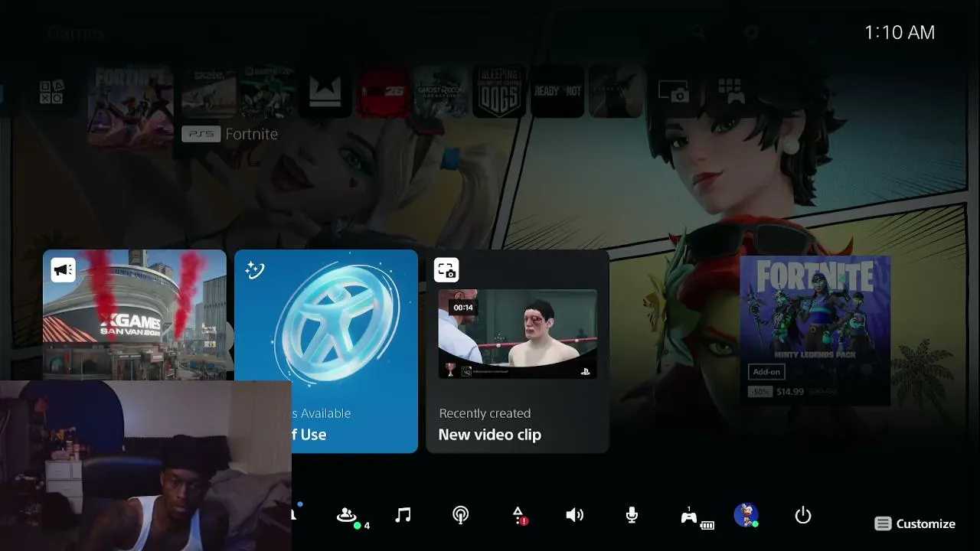Select the "New video clip" title

pos(490,435)
